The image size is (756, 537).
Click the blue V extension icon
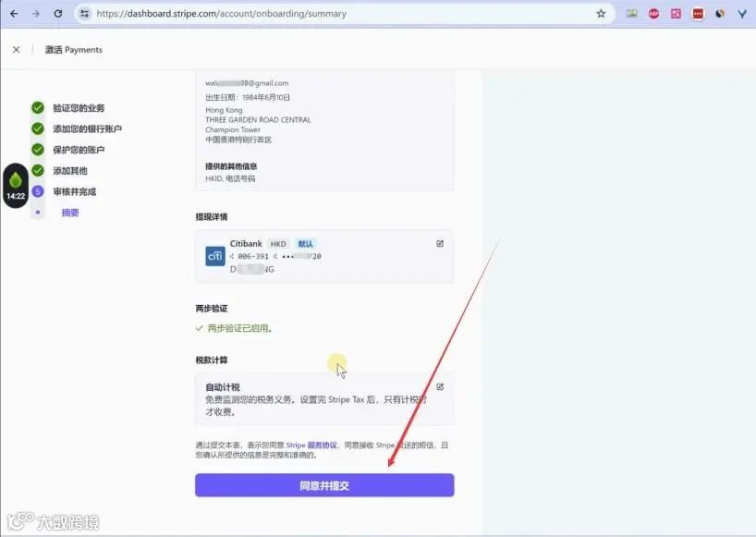(x=742, y=14)
